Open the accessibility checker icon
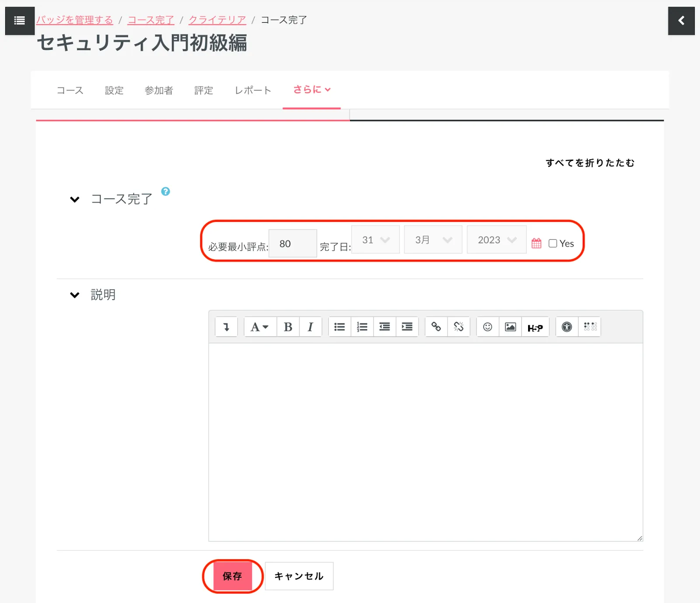This screenshot has width=700, height=603. pyautogui.click(x=567, y=327)
